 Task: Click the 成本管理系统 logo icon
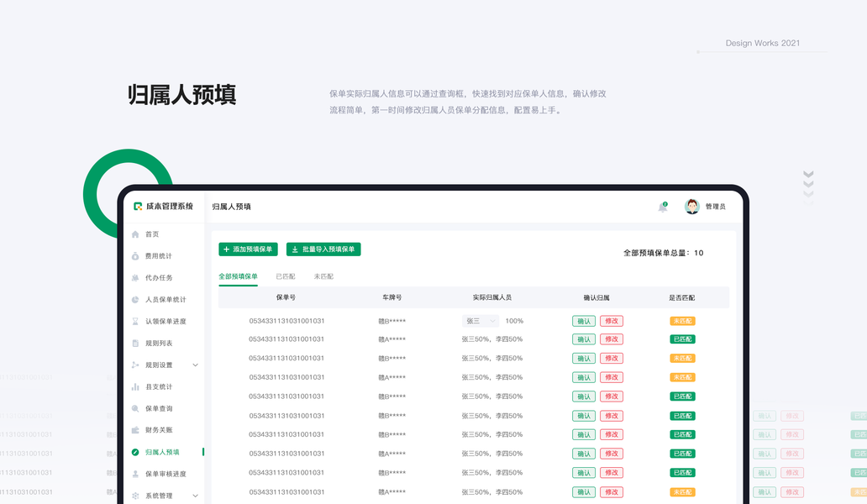[138, 206]
